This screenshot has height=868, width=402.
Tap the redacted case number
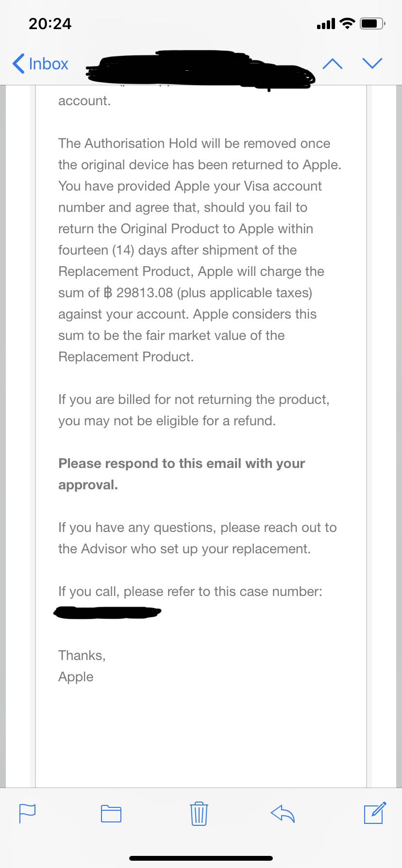(x=107, y=612)
